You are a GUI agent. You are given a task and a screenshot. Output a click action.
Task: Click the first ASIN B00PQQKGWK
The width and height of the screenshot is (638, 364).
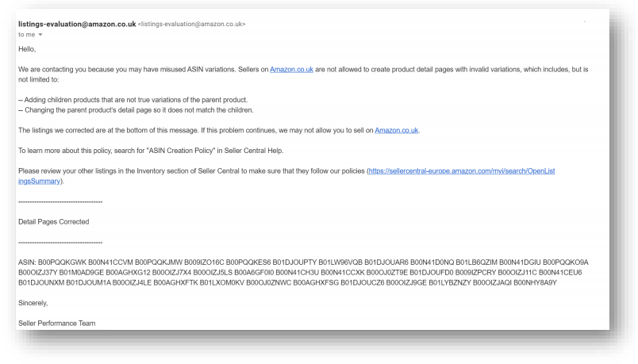click(x=57, y=261)
